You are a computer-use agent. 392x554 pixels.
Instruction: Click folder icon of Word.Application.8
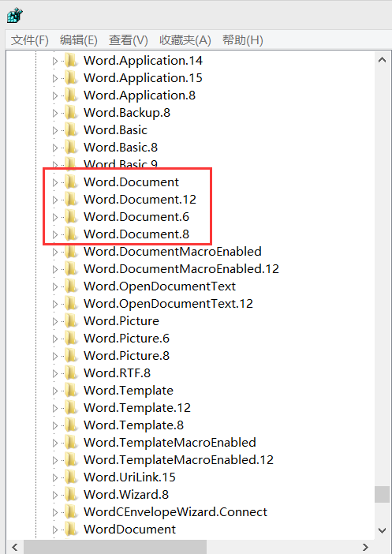(71, 95)
